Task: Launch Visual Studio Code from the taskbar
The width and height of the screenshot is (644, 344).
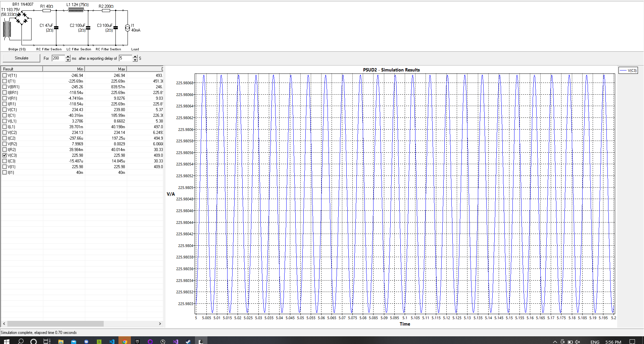Action: [112, 342]
